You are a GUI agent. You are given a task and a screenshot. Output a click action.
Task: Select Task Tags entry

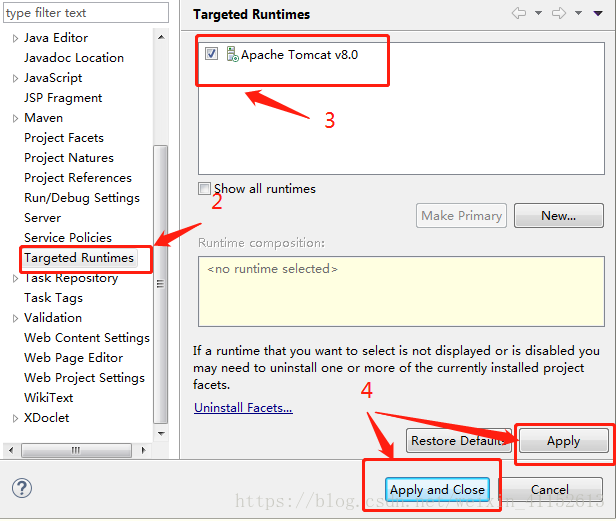point(53,298)
